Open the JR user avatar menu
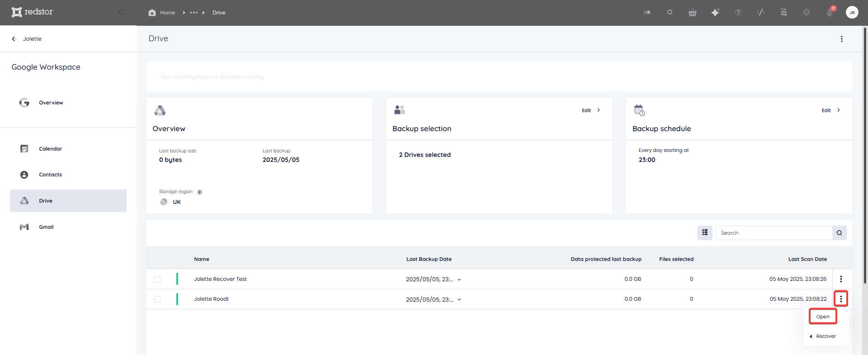 tap(852, 13)
